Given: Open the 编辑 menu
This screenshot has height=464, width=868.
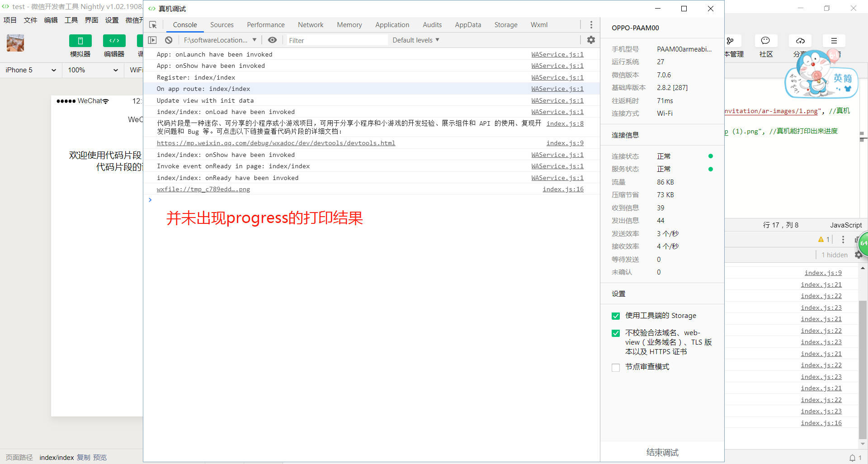Looking at the screenshot, I should pos(51,20).
